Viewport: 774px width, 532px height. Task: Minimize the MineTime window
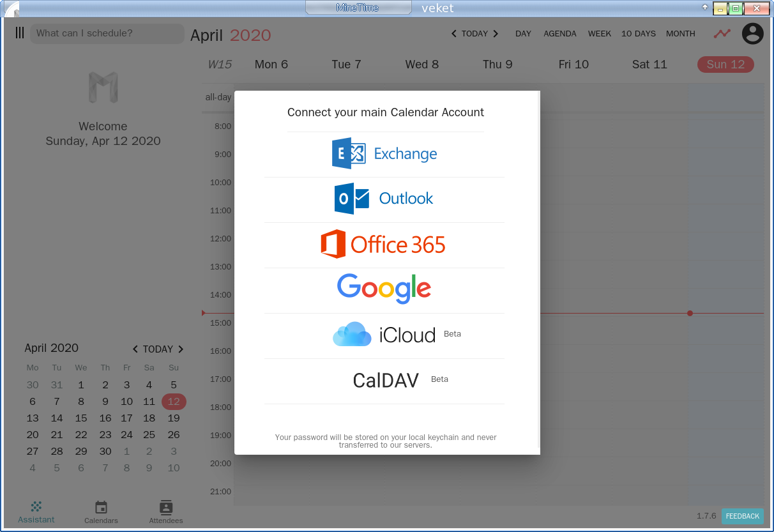tap(720, 9)
